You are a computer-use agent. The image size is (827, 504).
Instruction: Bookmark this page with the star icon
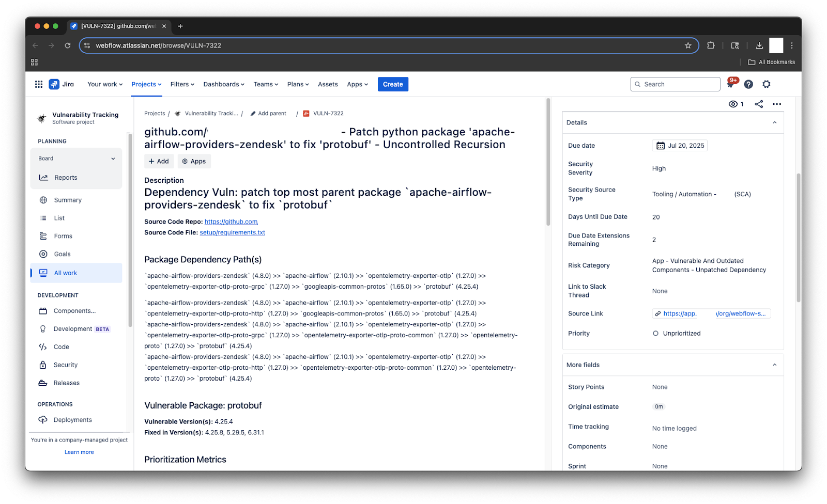coord(688,45)
